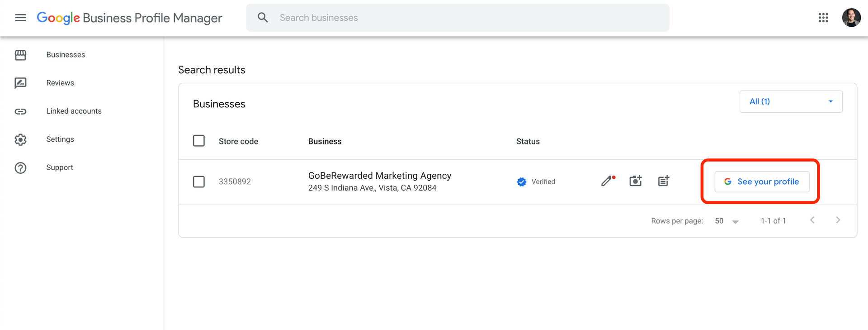The image size is (868, 330).
Task: Focus the Search businesses field
Action: [458, 18]
